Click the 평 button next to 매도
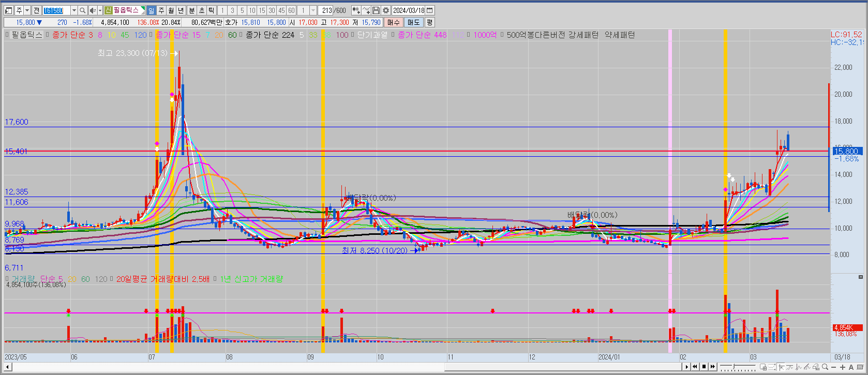 click(x=429, y=22)
